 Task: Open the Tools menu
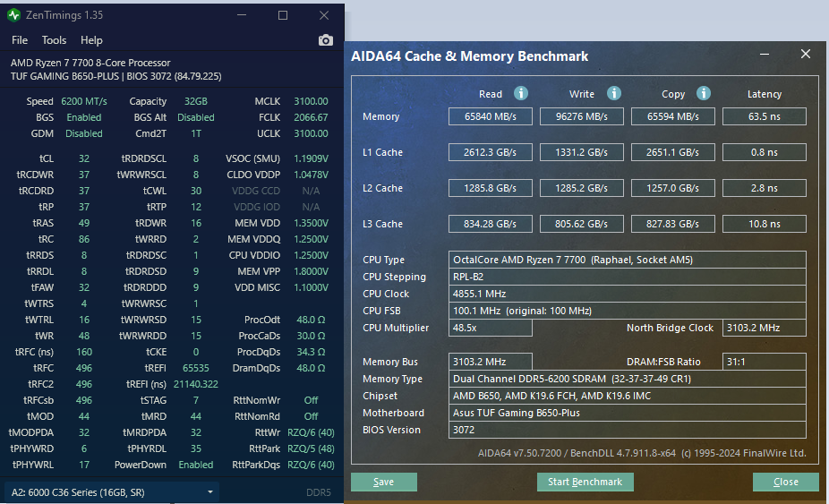pos(54,40)
